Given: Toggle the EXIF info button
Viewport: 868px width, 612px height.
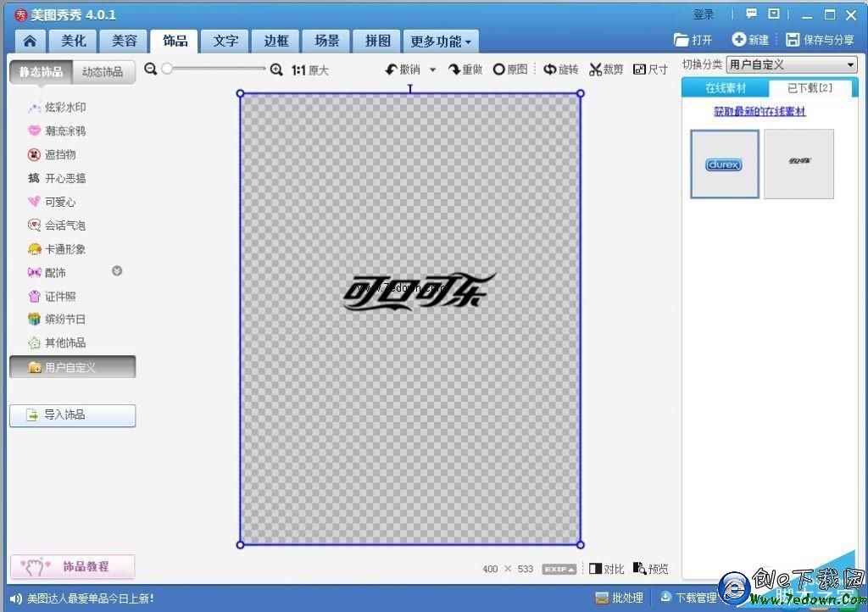Looking at the screenshot, I should coord(559,569).
